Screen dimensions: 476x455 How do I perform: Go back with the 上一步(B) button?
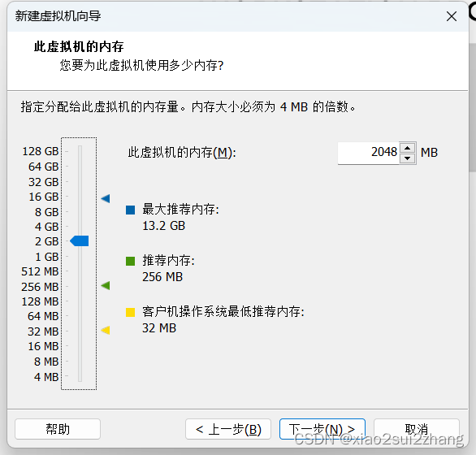click(x=228, y=429)
